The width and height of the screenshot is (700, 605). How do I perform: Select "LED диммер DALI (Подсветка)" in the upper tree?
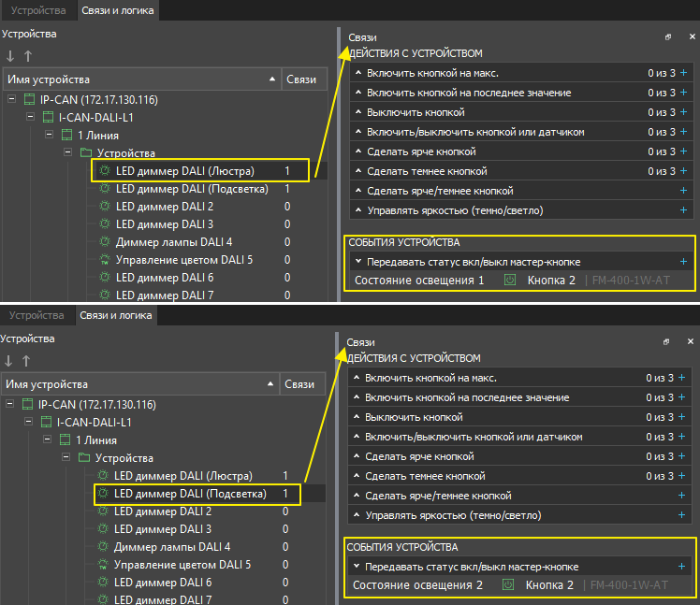pyautogui.click(x=191, y=189)
